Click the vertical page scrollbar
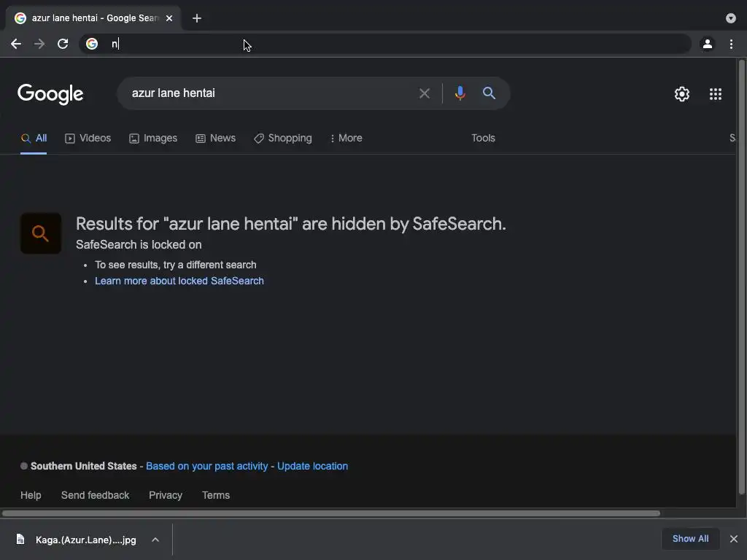 tap(741, 276)
